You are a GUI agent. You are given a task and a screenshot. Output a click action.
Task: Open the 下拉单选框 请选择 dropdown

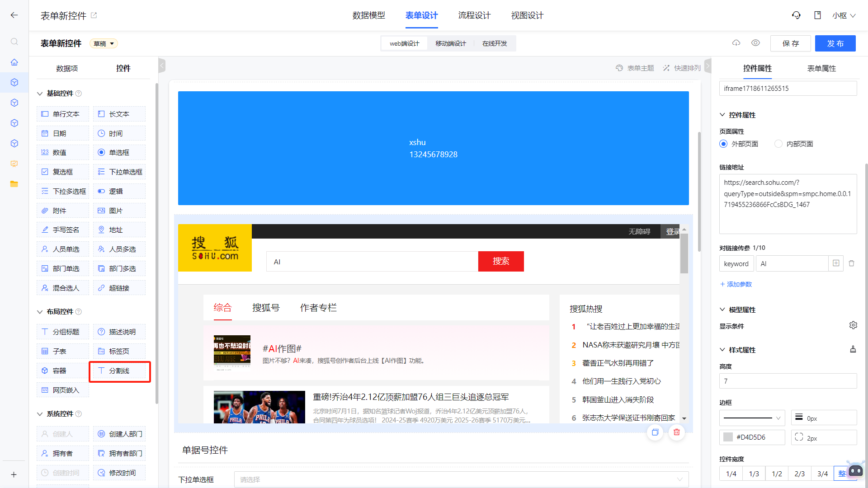[461, 479]
